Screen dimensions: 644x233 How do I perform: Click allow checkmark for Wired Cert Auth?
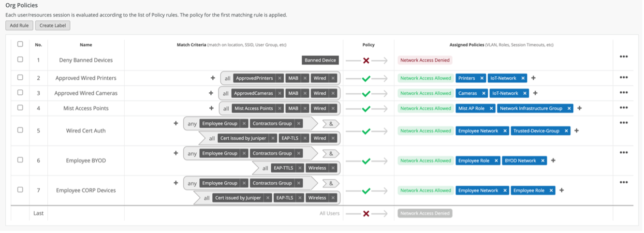click(x=366, y=131)
